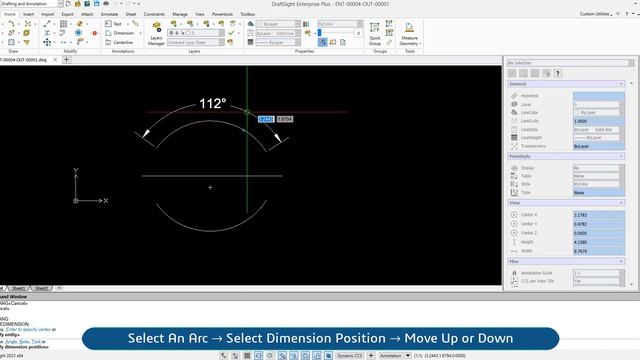
Task: Collapse the View section in Properties
Action: 621,203
